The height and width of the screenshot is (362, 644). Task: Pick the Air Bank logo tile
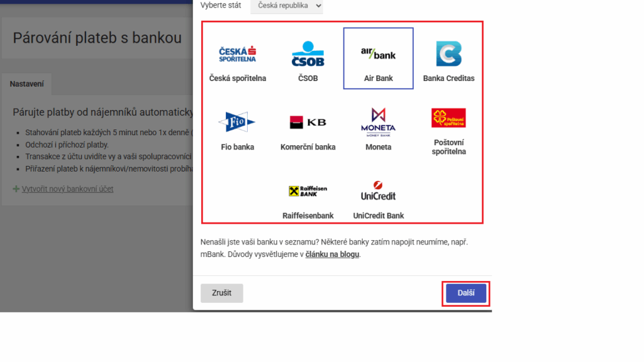pyautogui.click(x=378, y=54)
